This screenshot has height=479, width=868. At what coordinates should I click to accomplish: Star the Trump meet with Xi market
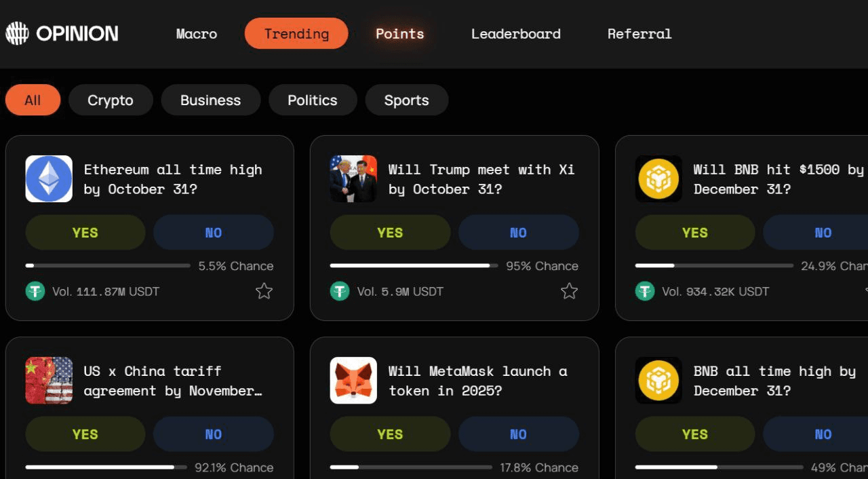(x=569, y=292)
